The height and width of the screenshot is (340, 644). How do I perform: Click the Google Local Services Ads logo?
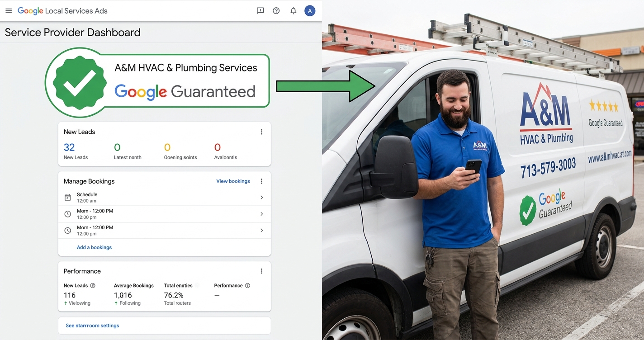62,11
